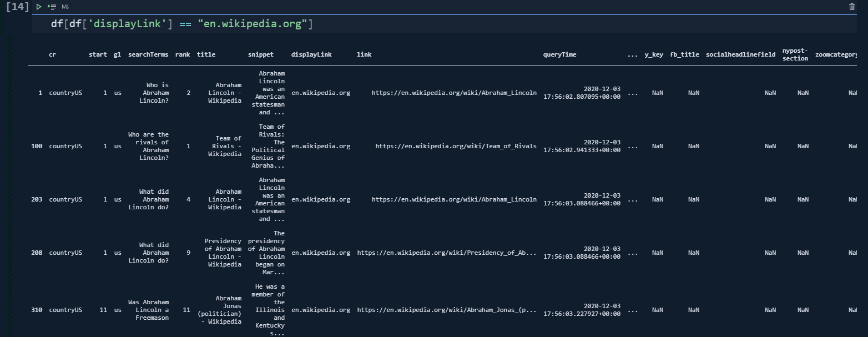
Task: Click the run-by-line icon next to play
Action: click(x=52, y=7)
